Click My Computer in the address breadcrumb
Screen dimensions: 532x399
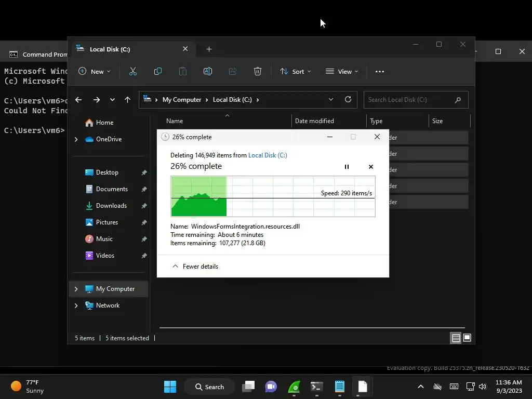pyautogui.click(x=182, y=100)
